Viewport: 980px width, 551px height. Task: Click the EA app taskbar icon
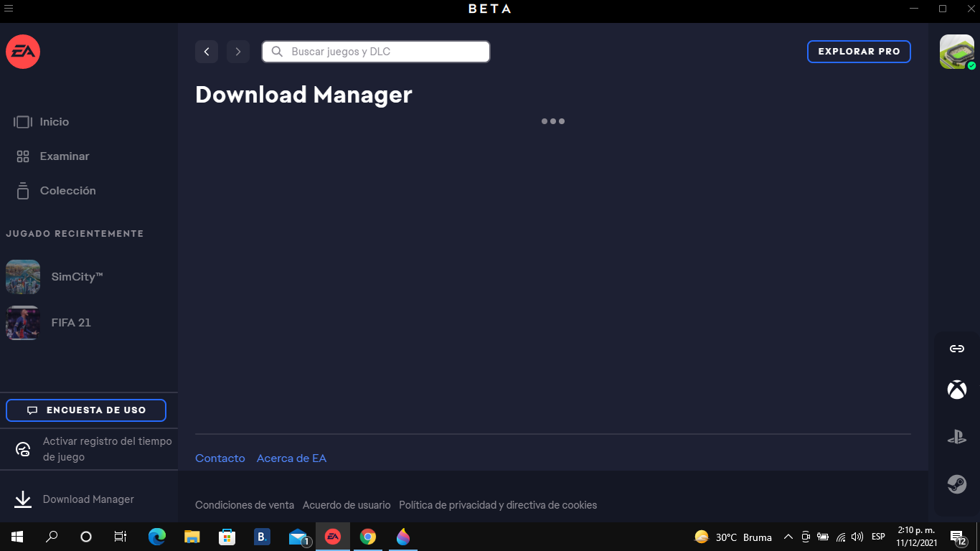pos(333,537)
